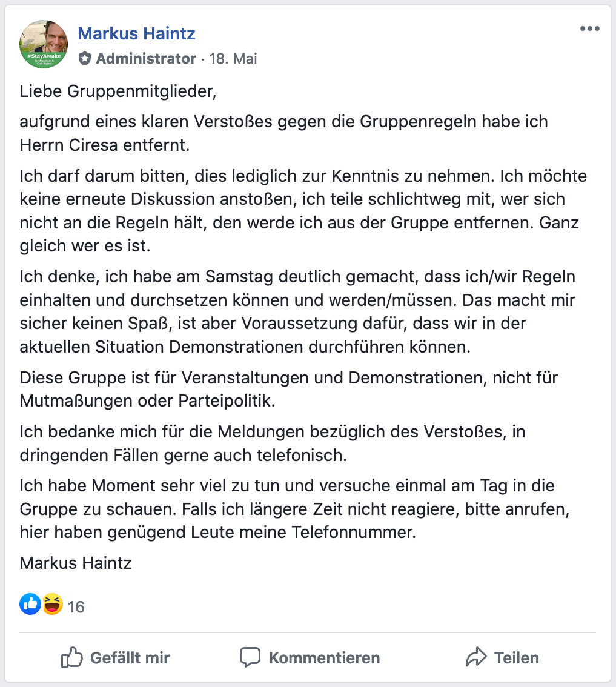
Task: Click the blue thumbs-up reaction icon
Action: [x=30, y=603]
